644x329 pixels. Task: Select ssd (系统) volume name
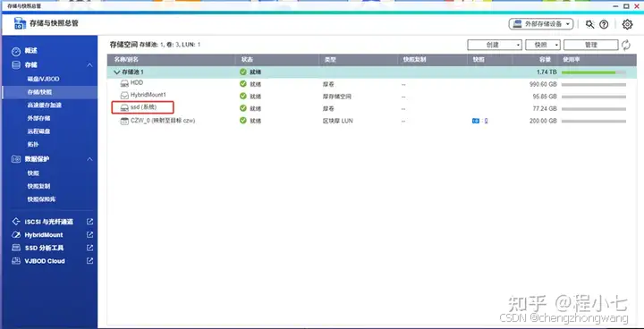[144, 107]
